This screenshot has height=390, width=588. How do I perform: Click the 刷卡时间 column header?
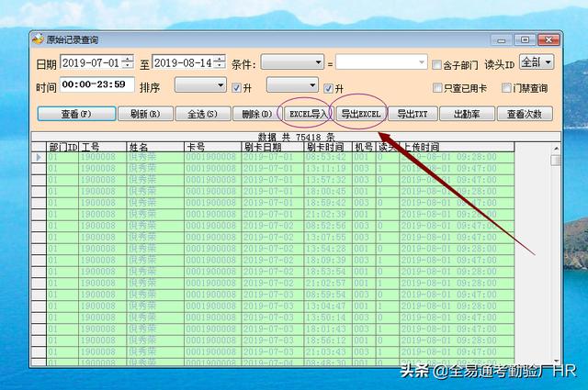point(328,147)
